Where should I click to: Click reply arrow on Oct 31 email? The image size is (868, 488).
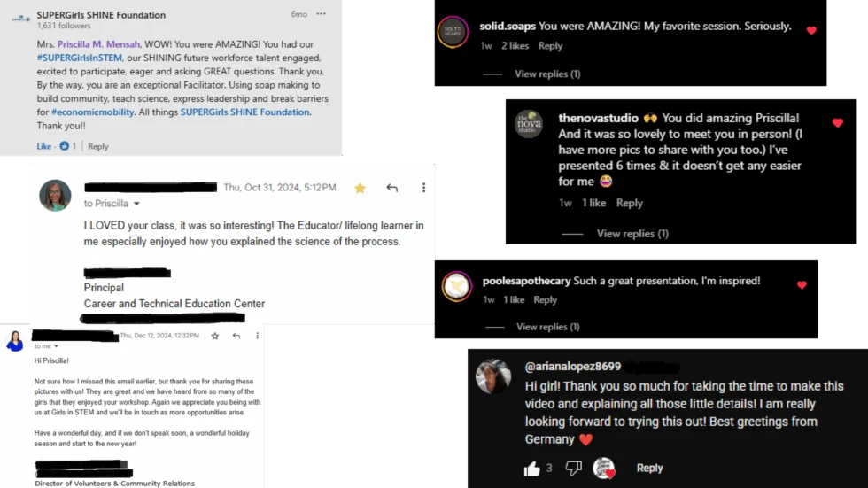(391, 188)
